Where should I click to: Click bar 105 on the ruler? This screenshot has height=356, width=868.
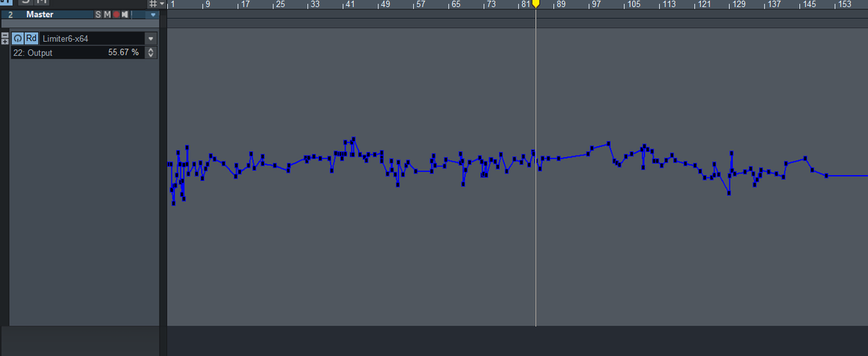pyautogui.click(x=634, y=4)
